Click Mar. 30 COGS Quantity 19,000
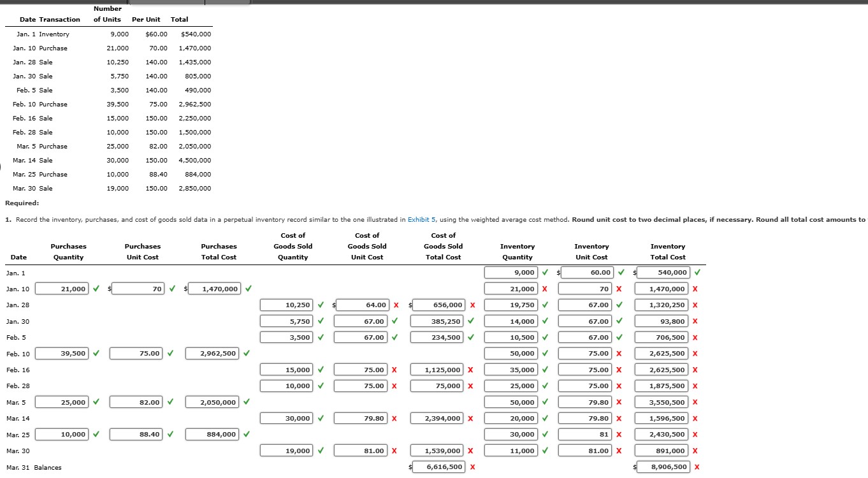 (x=287, y=451)
